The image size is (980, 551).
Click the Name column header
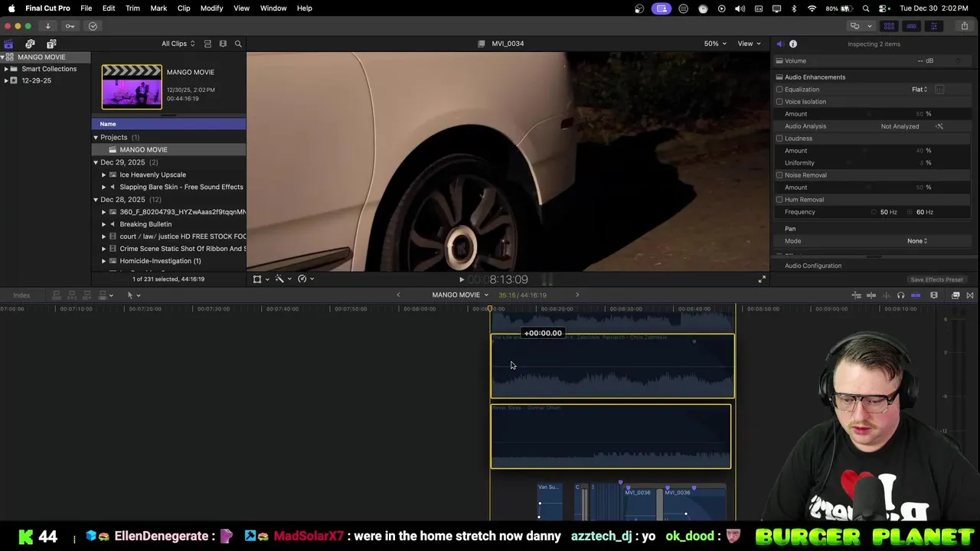tap(168, 124)
